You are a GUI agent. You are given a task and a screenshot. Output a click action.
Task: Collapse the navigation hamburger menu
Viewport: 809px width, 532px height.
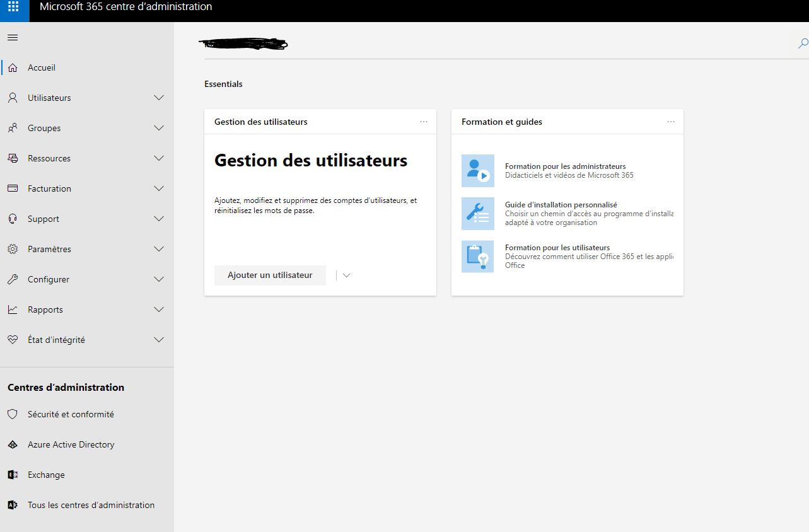point(13,38)
